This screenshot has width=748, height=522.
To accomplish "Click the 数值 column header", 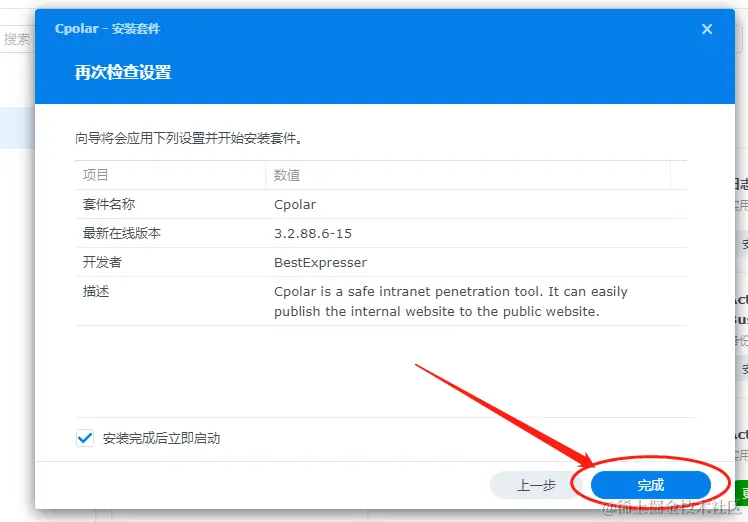I will [468, 175].
